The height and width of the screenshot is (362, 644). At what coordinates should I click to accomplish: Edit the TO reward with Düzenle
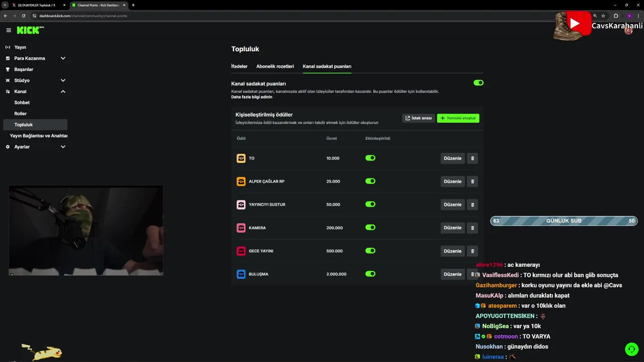[x=452, y=158]
